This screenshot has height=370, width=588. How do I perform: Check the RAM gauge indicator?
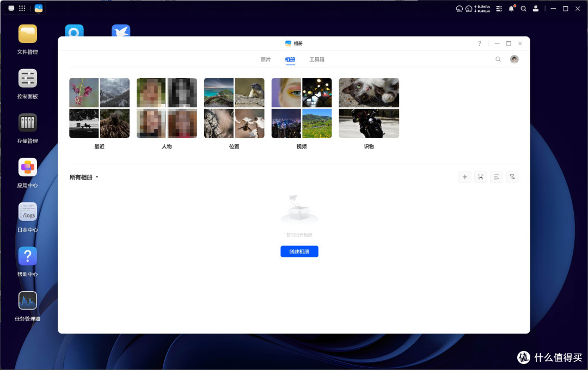[469, 9]
